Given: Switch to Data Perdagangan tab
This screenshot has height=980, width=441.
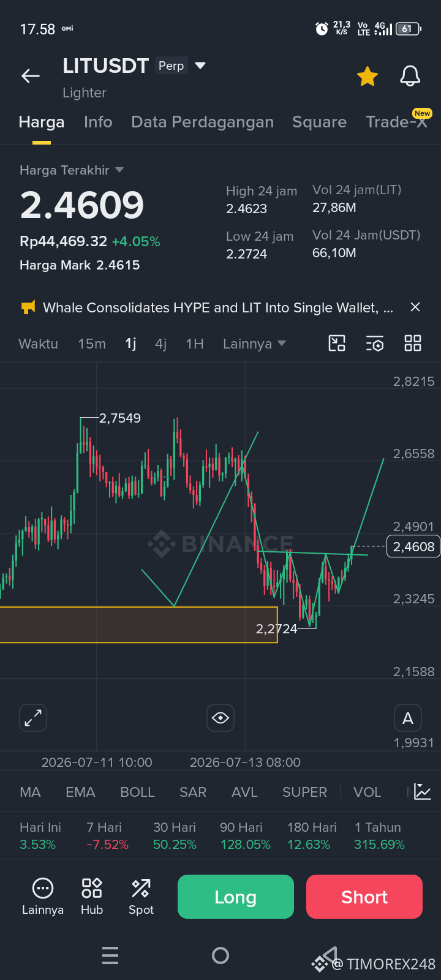Looking at the screenshot, I should [202, 122].
